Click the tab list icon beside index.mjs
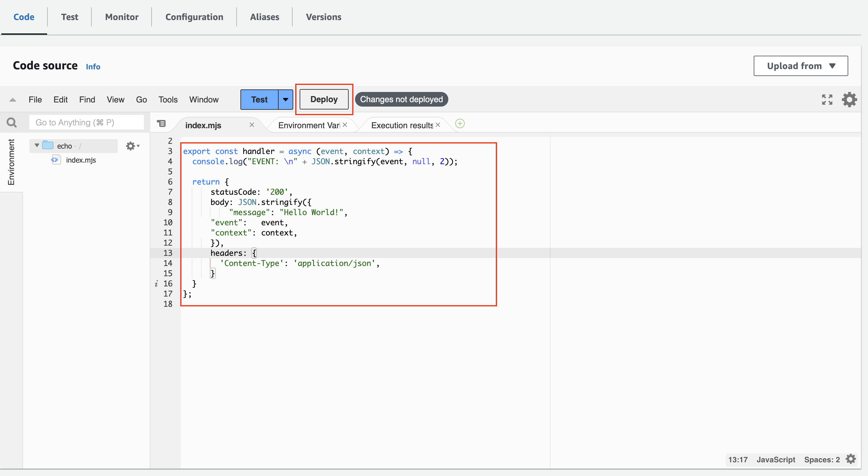 [161, 124]
